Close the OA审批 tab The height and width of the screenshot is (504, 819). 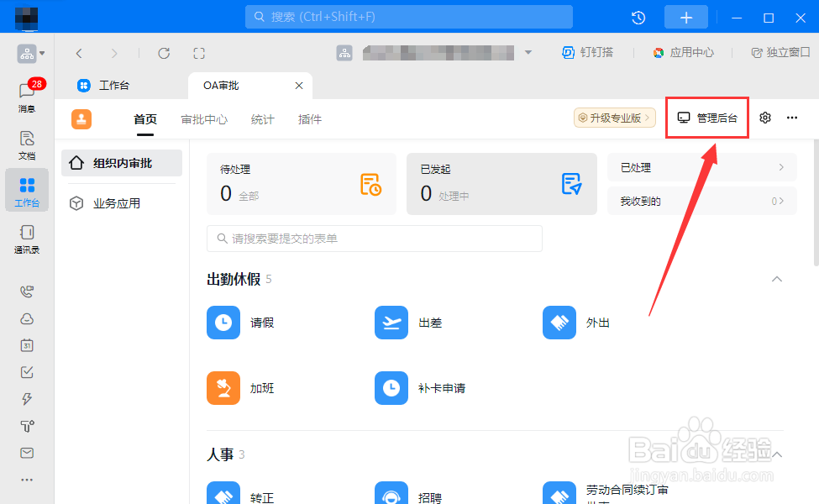click(x=299, y=86)
